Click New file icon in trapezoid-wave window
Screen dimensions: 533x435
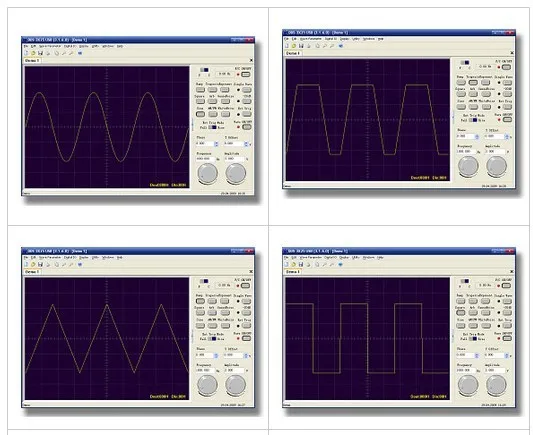coord(287,46)
